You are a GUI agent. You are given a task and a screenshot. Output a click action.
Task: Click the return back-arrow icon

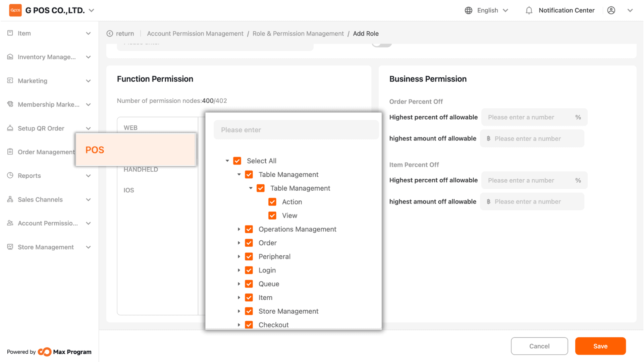coord(110,34)
